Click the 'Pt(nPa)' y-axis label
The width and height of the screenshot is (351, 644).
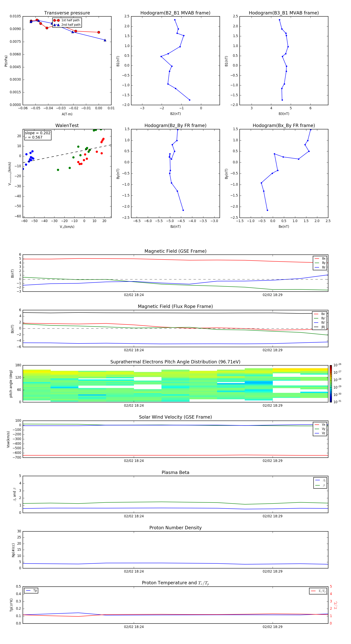click(6, 61)
